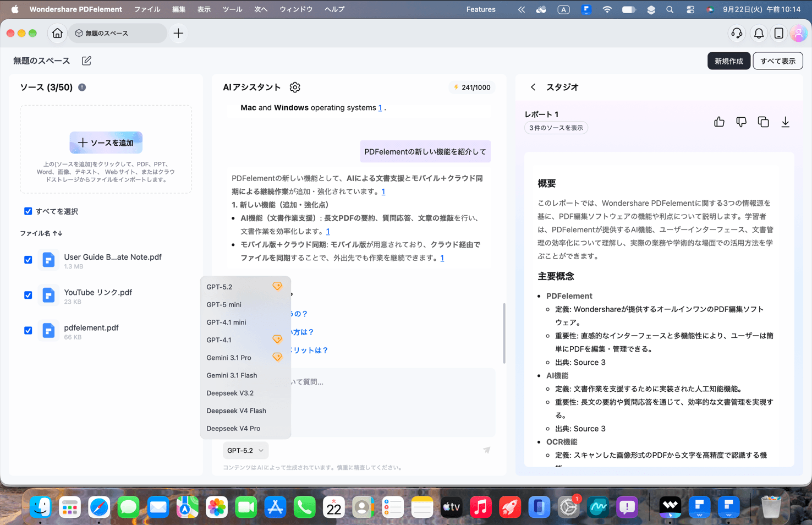Open User Guide B...ate Note.pdf file icon

(48, 260)
